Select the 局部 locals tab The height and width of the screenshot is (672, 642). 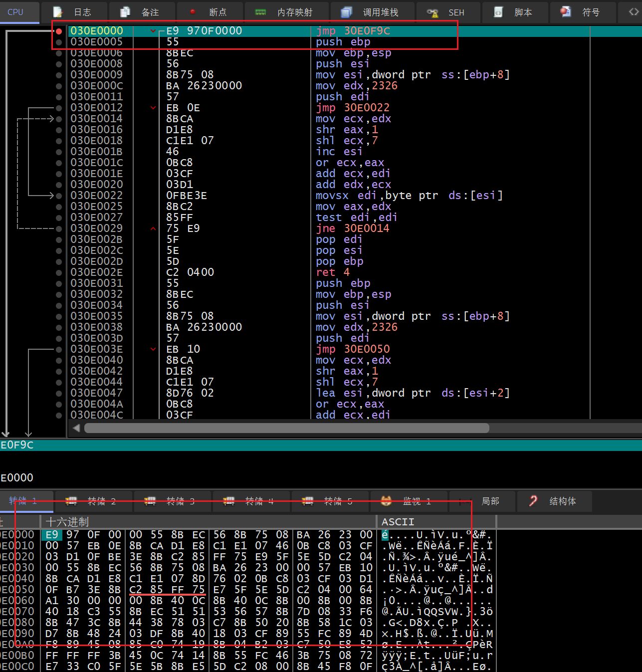482,501
